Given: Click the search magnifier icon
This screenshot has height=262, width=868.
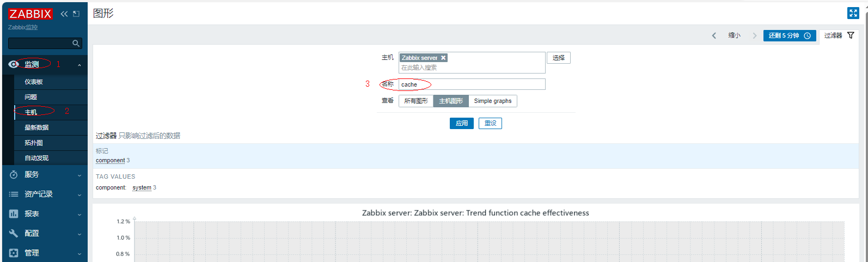Looking at the screenshot, I should pos(76,43).
